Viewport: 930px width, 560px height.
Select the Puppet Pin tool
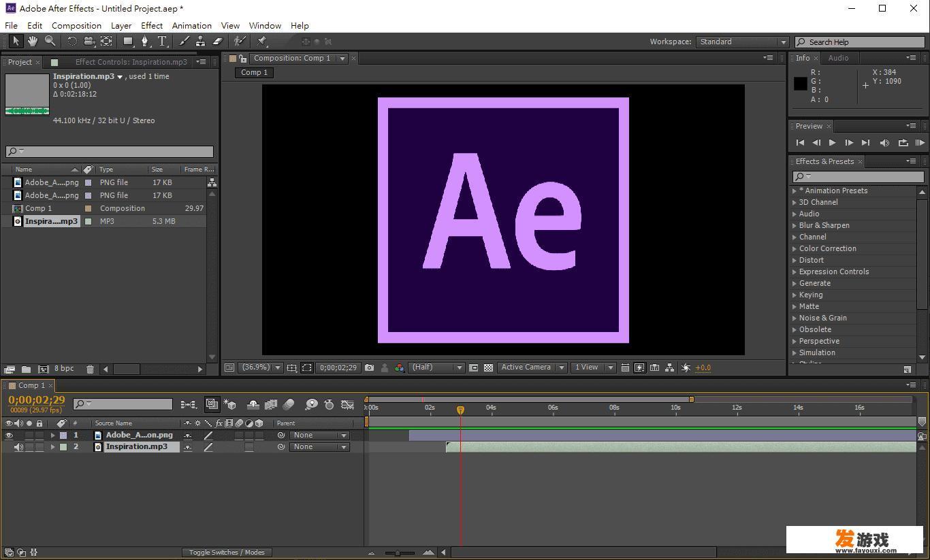click(262, 42)
